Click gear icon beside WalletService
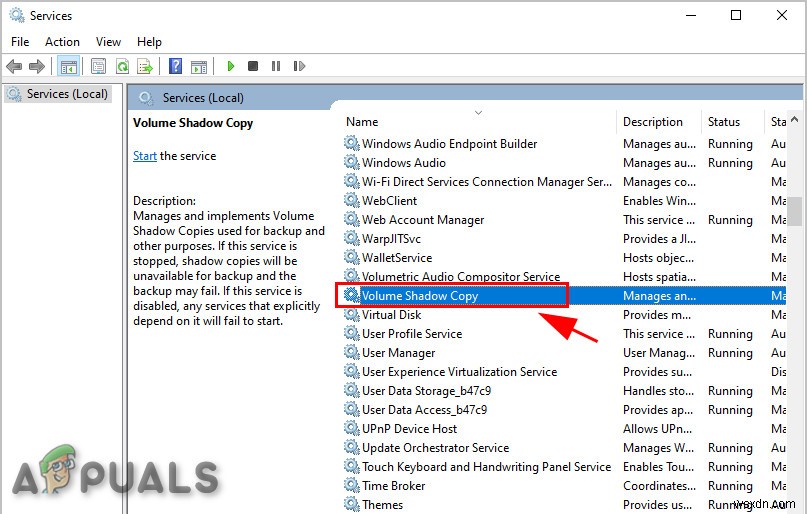807x514 pixels. click(x=352, y=257)
